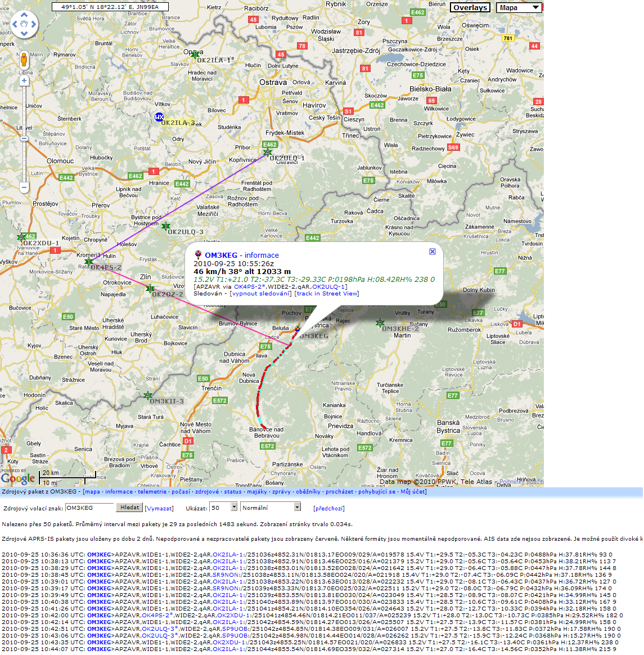Open the Ukázat count dropdown showing 50
Screen dimensions: 644x655
(223, 508)
